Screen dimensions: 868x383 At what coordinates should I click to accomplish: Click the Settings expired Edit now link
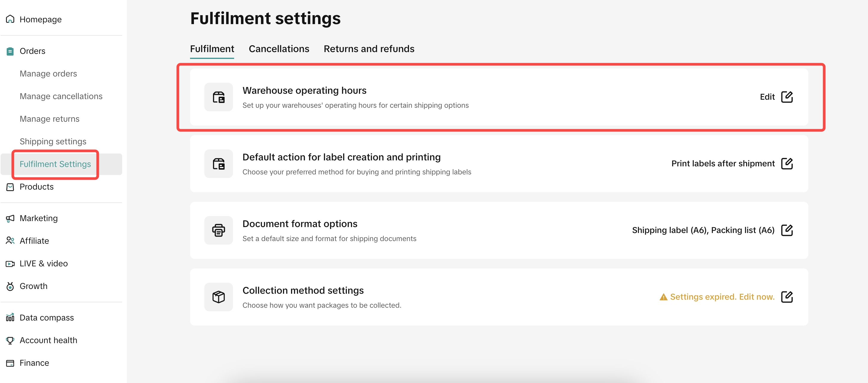pos(722,297)
